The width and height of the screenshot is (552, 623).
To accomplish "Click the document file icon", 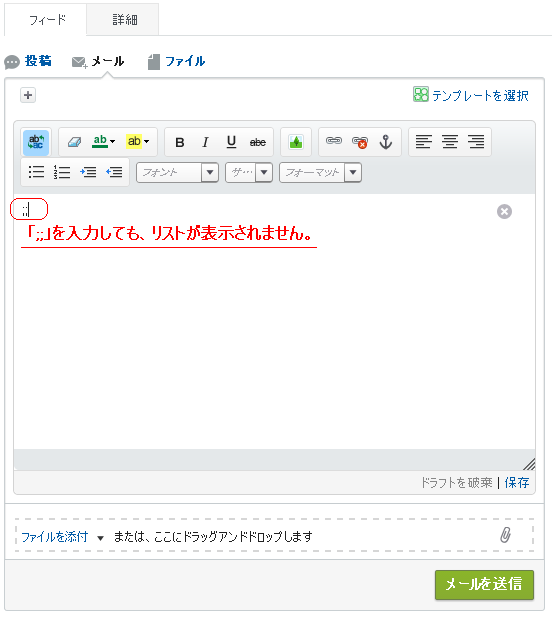I will pyautogui.click(x=154, y=62).
